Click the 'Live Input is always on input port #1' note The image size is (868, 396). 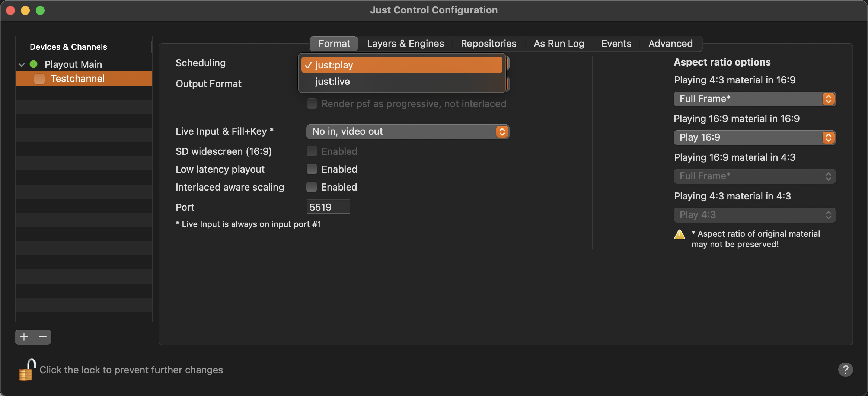248,224
